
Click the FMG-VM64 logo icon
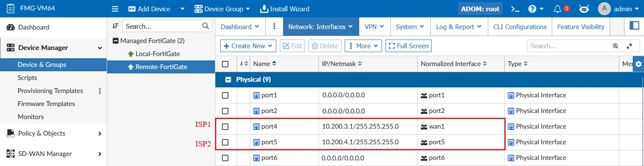tap(11, 9)
